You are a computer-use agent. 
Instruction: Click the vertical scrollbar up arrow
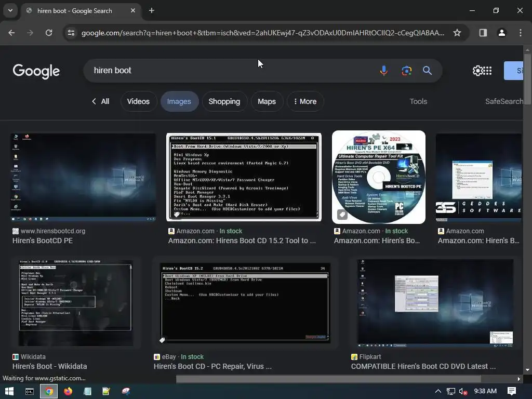click(527, 50)
